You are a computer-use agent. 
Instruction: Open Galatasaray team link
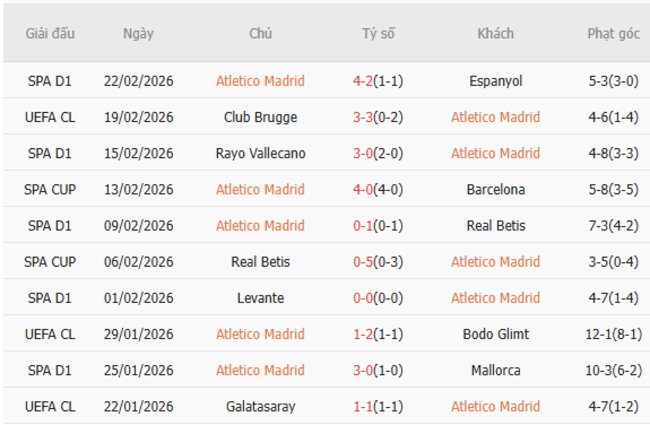click(x=260, y=406)
